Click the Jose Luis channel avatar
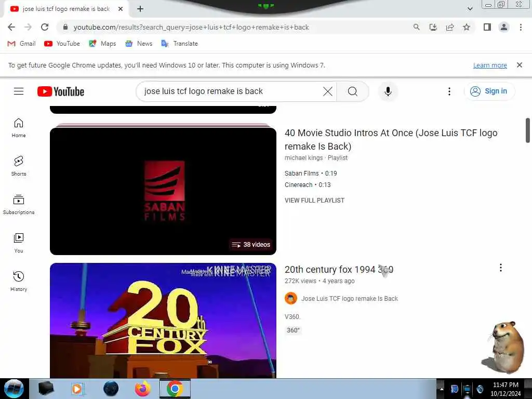The image size is (532, 399). [x=291, y=299]
